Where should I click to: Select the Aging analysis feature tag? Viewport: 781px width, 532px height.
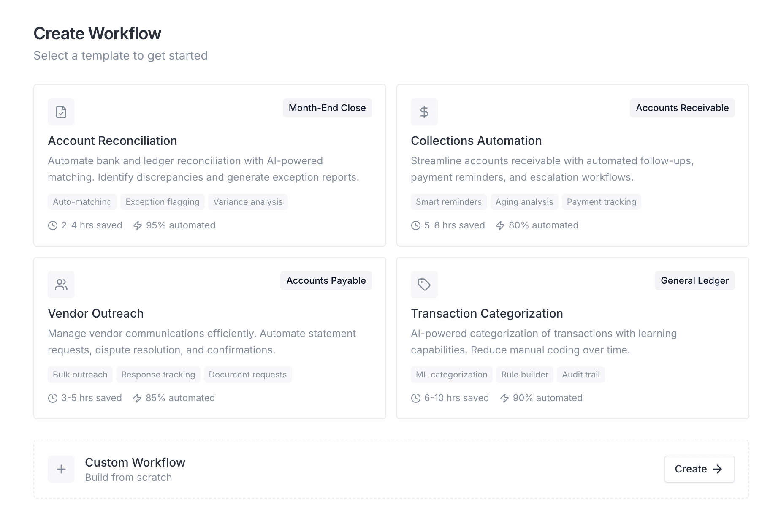(x=524, y=202)
